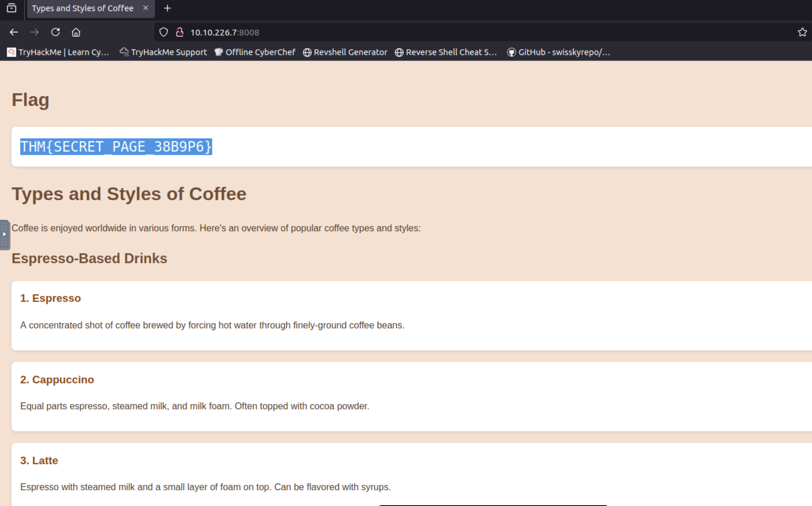
Task: Expand the left sidebar handle
Action: tap(5, 235)
